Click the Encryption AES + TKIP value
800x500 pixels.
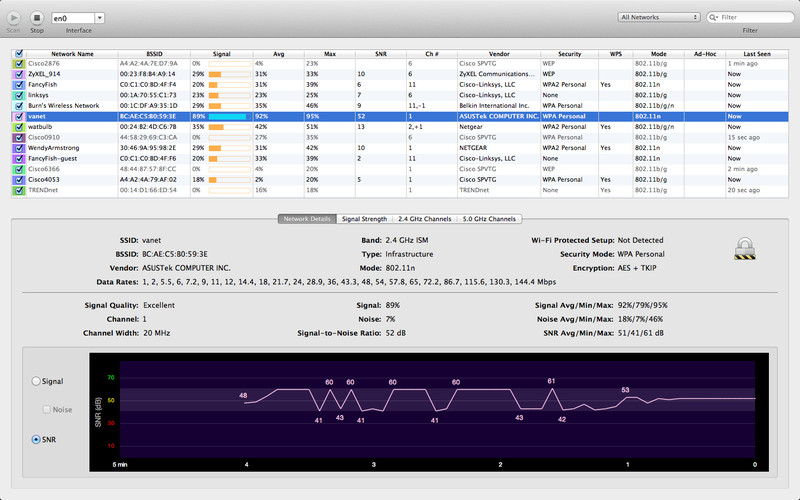click(x=637, y=268)
